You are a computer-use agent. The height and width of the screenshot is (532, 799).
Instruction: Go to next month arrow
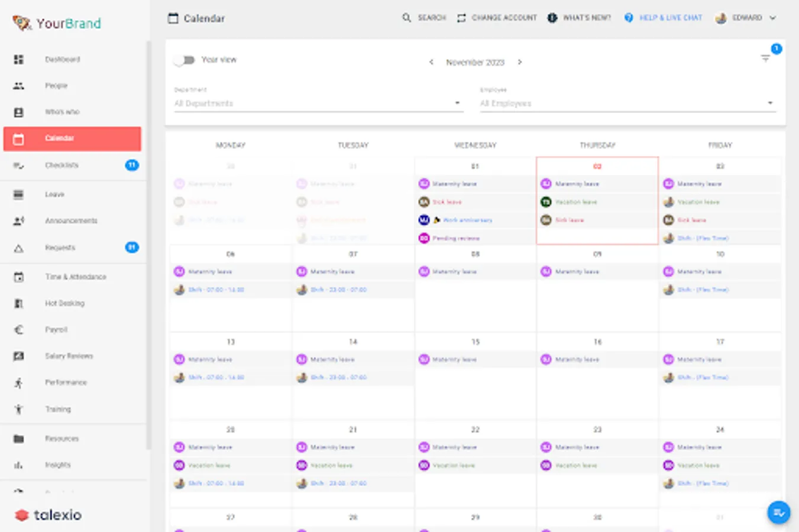520,62
